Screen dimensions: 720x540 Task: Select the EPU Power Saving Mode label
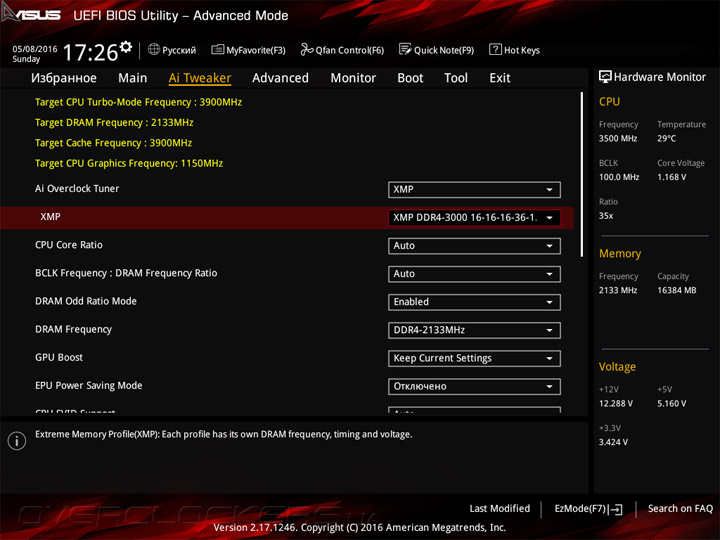[x=89, y=386]
